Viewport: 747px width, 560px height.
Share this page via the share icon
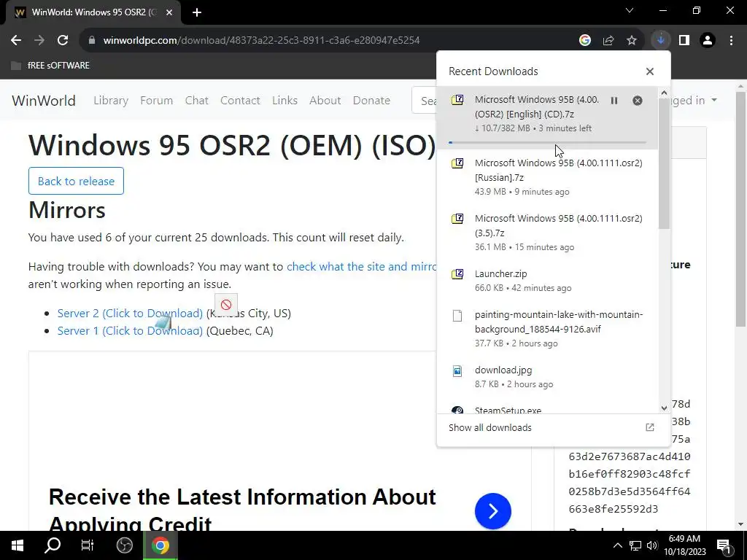(x=608, y=41)
